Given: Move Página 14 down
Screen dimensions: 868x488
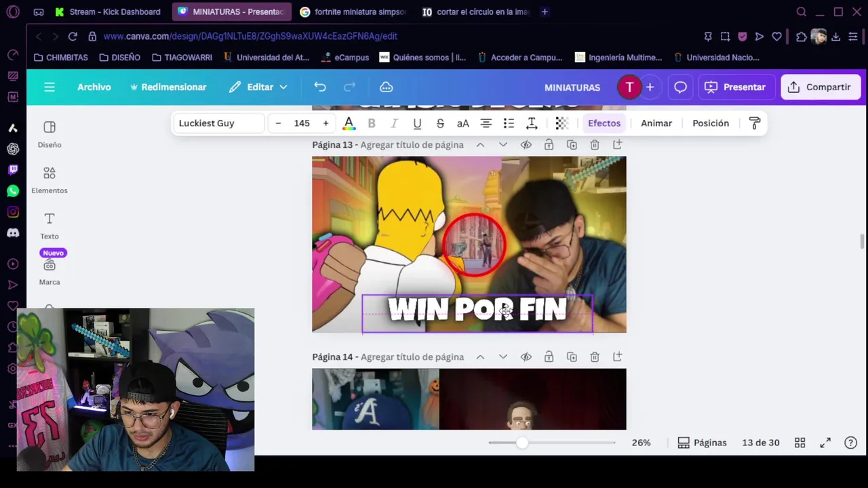Looking at the screenshot, I should [502, 357].
